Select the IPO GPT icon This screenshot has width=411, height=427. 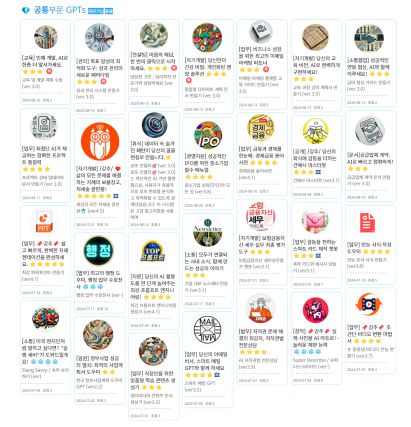tap(208, 135)
